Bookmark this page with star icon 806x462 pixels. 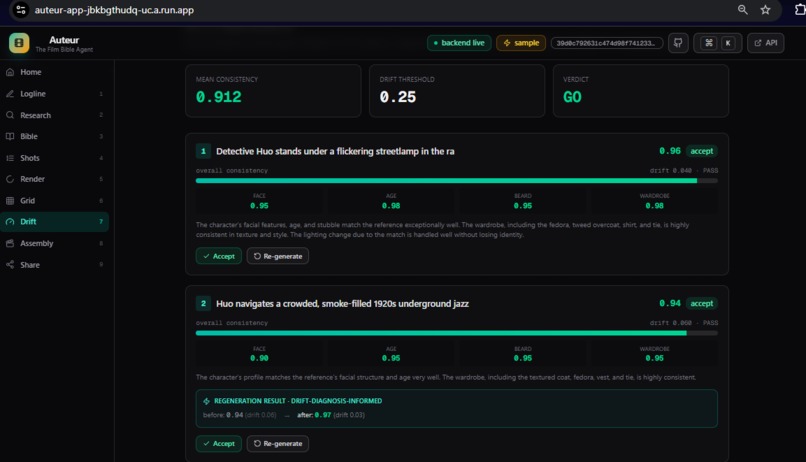point(765,10)
